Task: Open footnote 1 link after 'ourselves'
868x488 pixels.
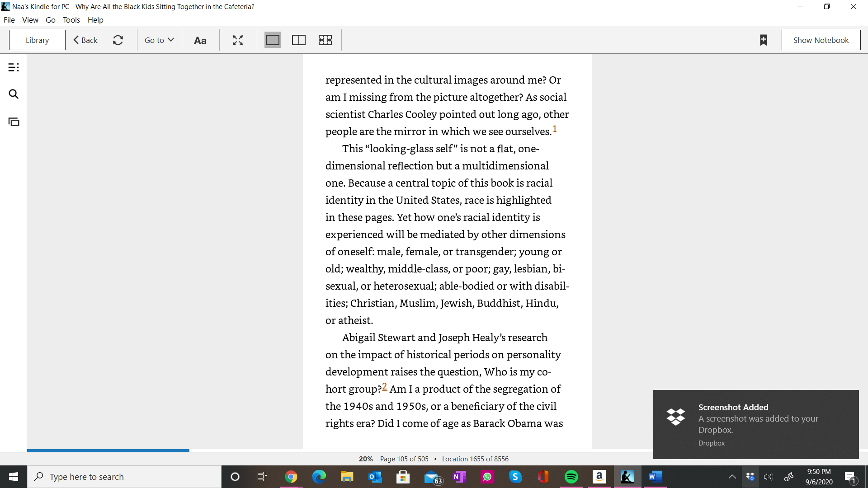Action: point(555,129)
